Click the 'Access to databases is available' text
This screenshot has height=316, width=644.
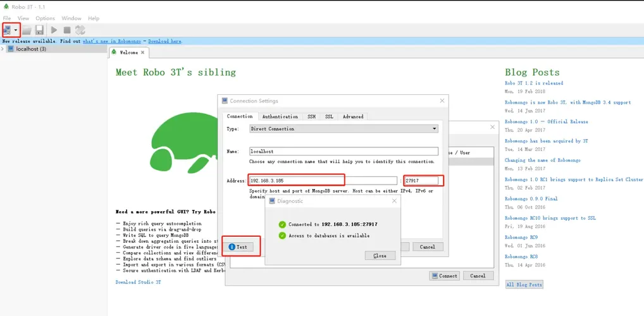(329, 236)
